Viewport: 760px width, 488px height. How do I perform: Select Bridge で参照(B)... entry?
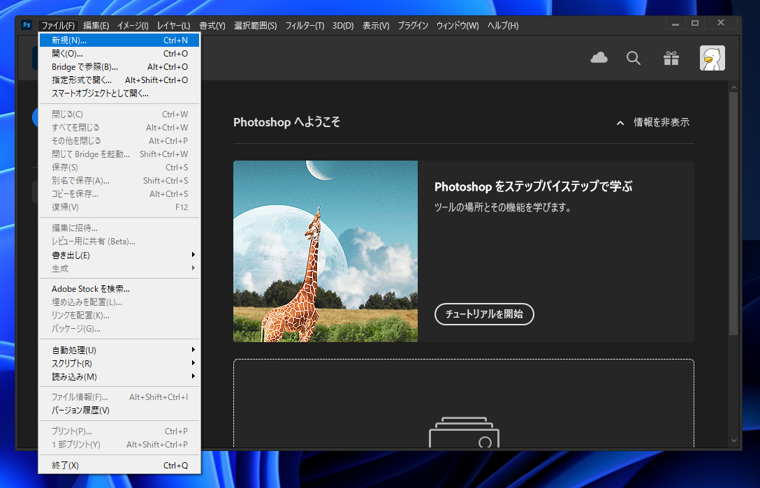[x=119, y=67]
